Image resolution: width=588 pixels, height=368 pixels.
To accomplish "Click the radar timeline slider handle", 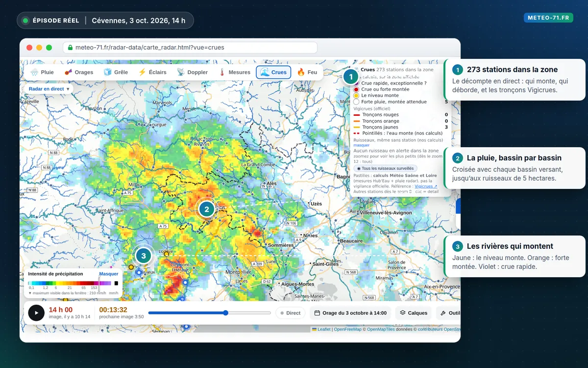I will [x=225, y=313].
